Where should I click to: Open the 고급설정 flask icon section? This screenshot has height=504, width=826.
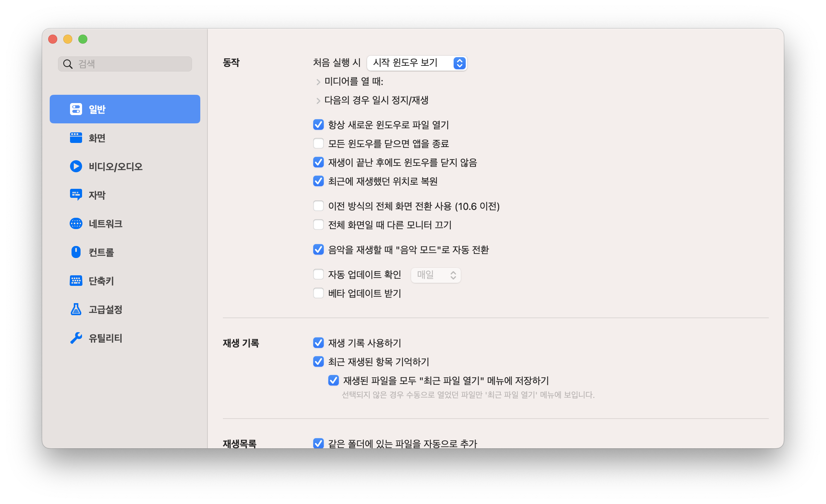click(76, 309)
